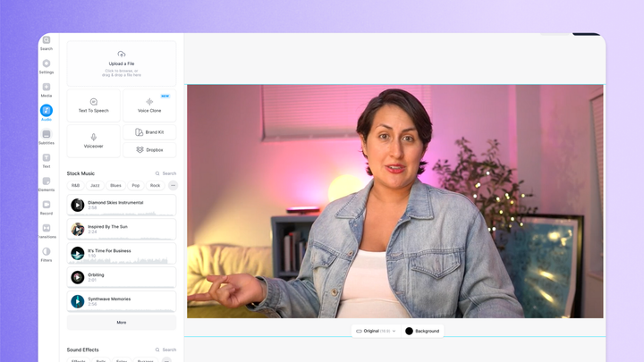Open Original aspect ratio dropdown
Viewport: 644px width, 362px height.
pos(376,331)
